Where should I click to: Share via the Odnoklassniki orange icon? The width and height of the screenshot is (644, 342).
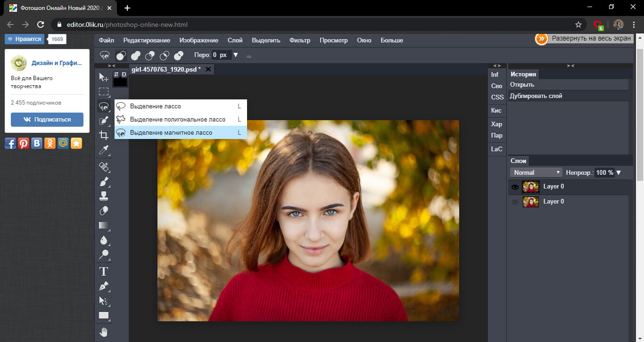[50, 143]
